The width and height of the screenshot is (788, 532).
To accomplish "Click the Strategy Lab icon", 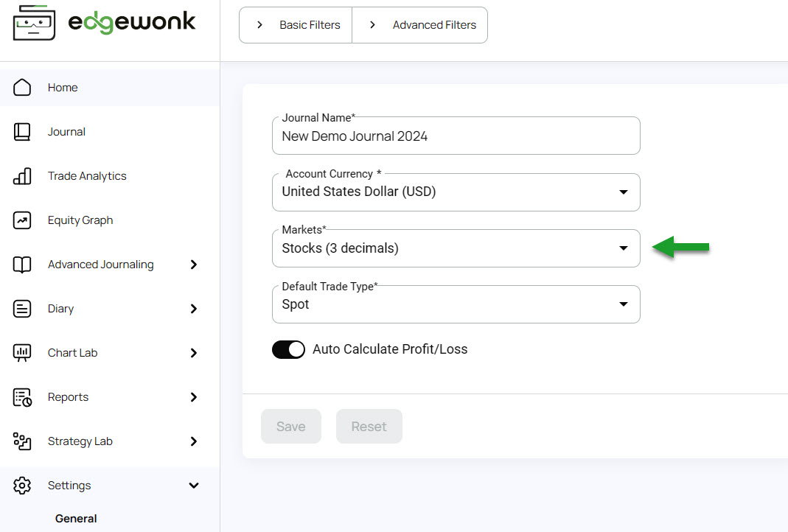I will coord(22,441).
